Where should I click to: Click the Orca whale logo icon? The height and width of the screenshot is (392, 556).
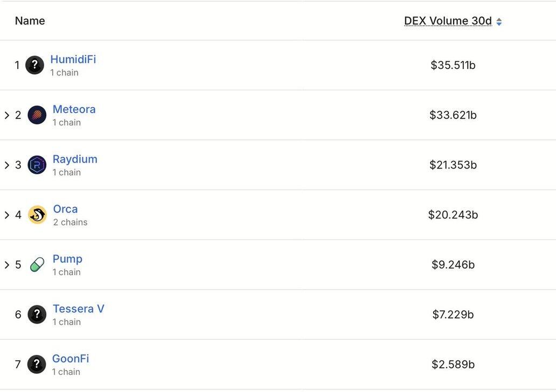(37, 215)
